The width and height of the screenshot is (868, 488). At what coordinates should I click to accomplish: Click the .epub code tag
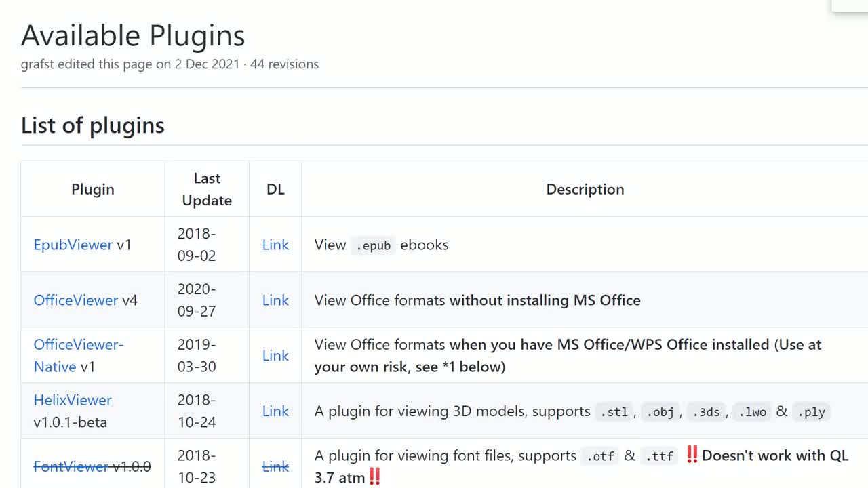click(373, 245)
